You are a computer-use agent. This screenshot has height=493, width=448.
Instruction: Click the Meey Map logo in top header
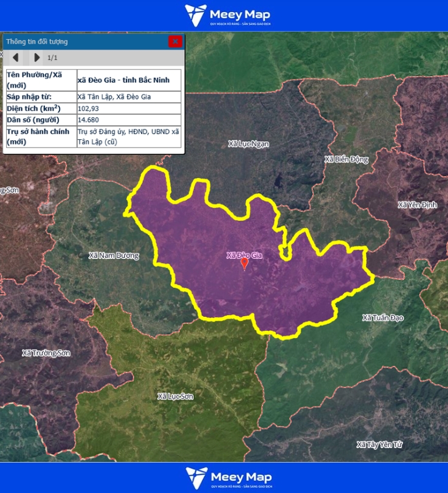pos(228,16)
